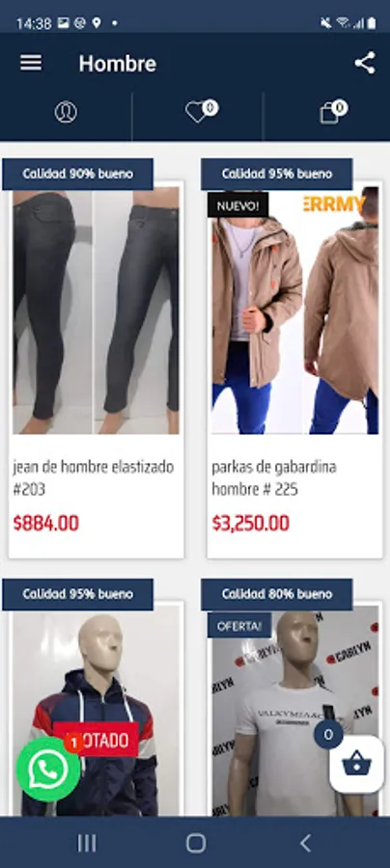Tap the $884.00 price
This screenshot has width=390, height=868.
pyautogui.click(x=46, y=523)
